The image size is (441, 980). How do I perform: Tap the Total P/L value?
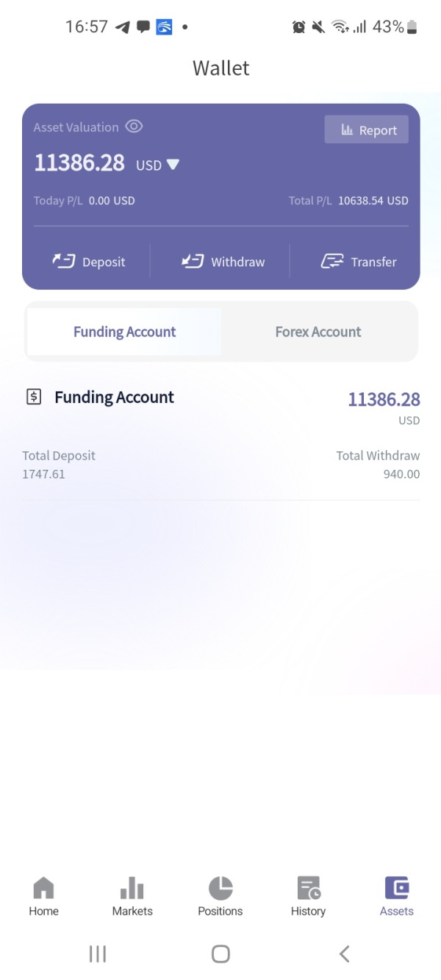(373, 201)
